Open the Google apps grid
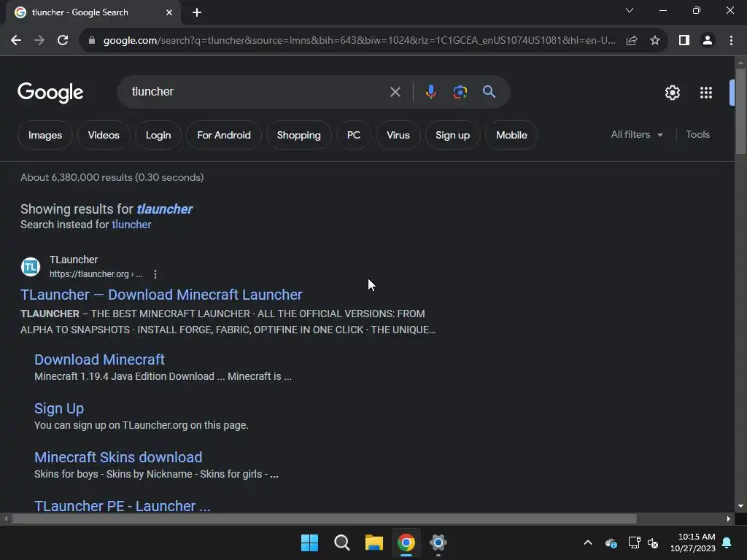 coord(705,93)
